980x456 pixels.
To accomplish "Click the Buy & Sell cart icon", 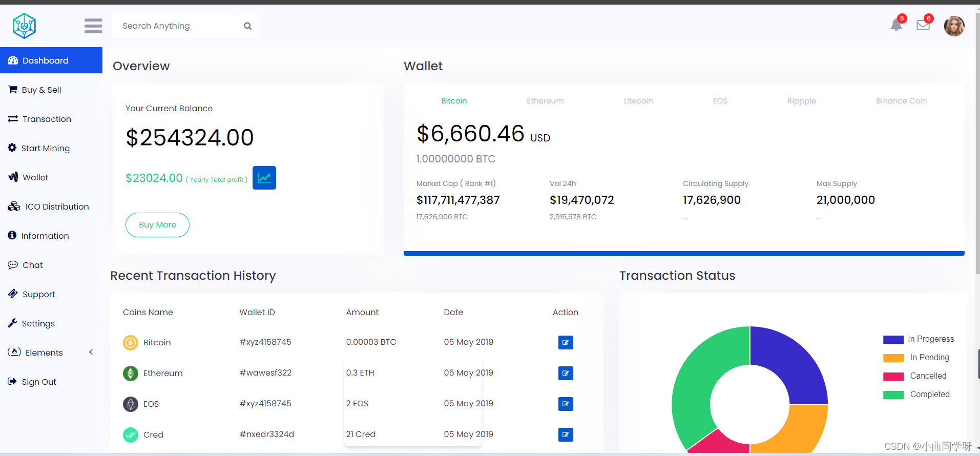I will point(13,90).
